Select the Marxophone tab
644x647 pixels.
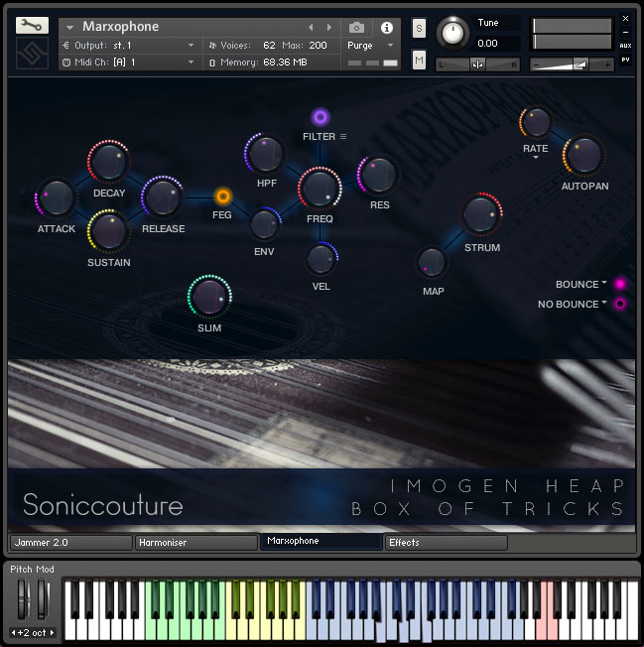pos(321,541)
